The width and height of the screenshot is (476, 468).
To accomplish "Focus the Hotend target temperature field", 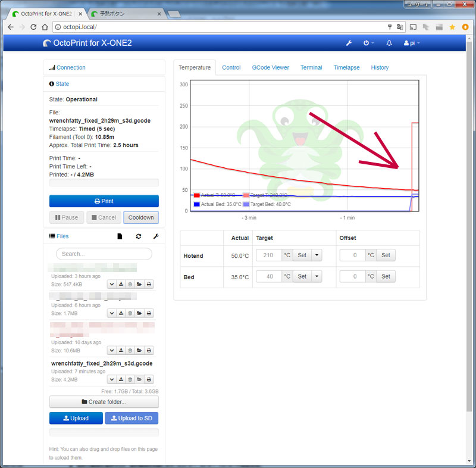I will coord(269,255).
